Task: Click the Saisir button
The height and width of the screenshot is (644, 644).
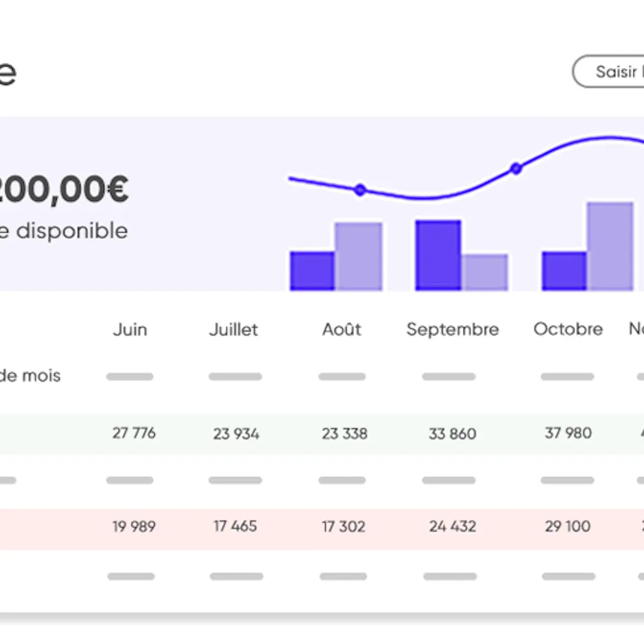Action: tap(609, 72)
